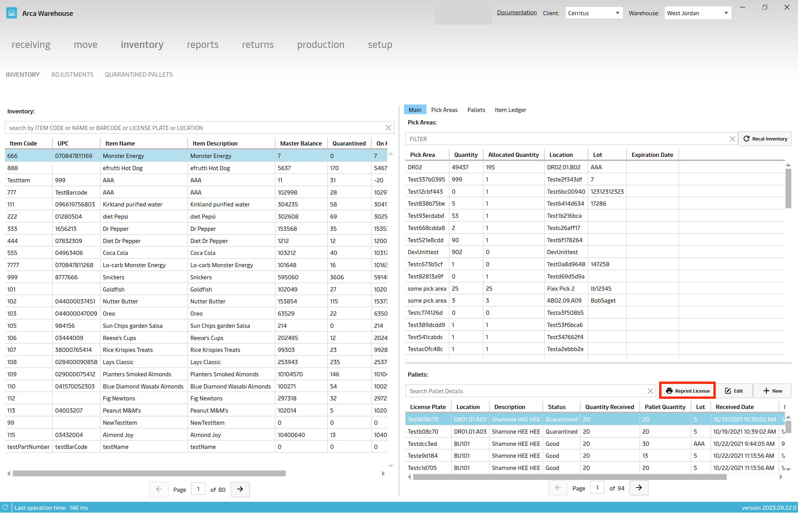Sort pick areas by Allocated Quantity header
Image resolution: width=798 pixels, height=532 pixels.
pyautogui.click(x=513, y=155)
